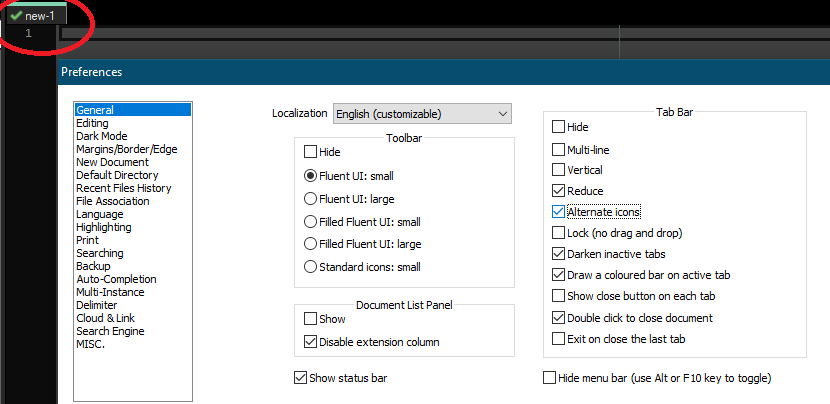Toggle Alternate icons checkbox
Screen dimensions: 830x404
coord(558,212)
